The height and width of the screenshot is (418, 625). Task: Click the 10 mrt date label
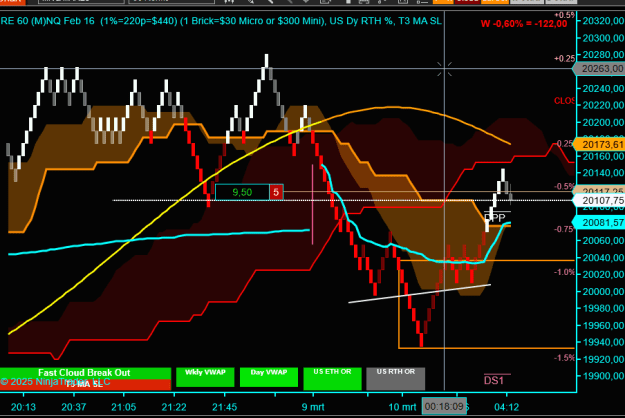[402, 407]
